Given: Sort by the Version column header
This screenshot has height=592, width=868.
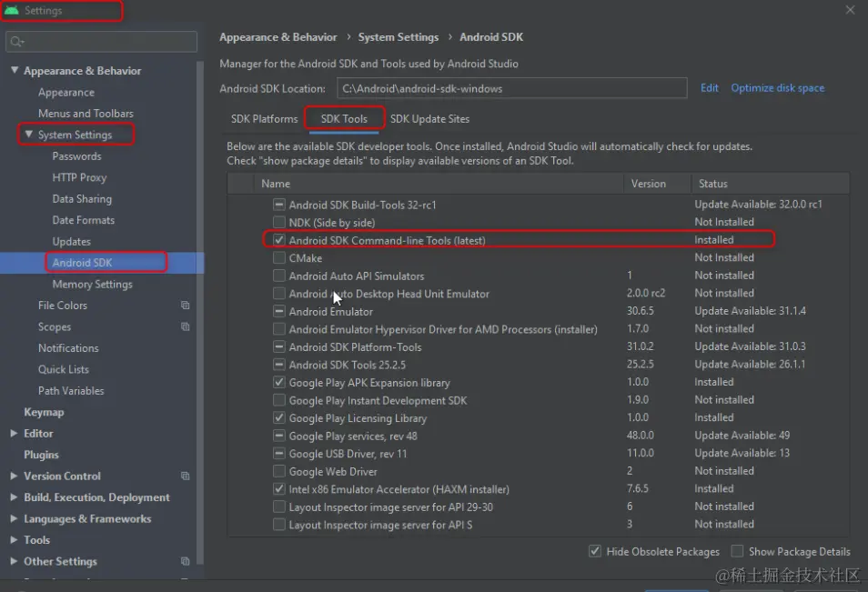Looking at the screenshot, I should tap(658, 184).
